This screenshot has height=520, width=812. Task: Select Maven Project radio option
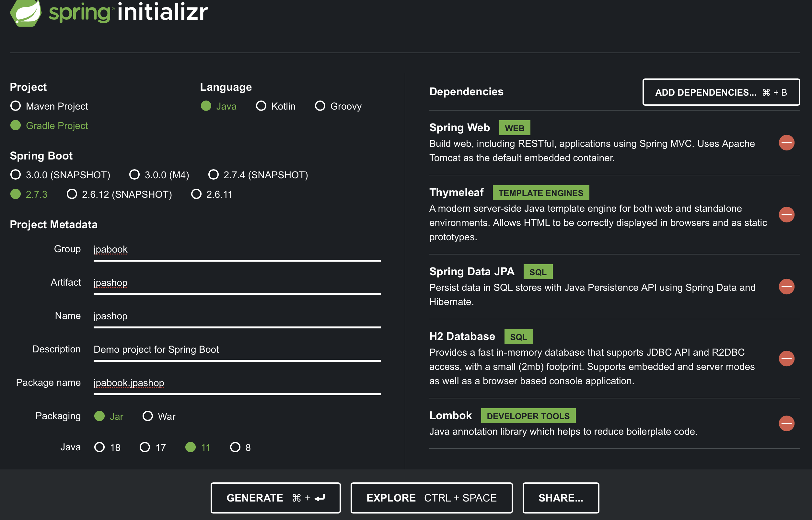click(x=16, y=106)
